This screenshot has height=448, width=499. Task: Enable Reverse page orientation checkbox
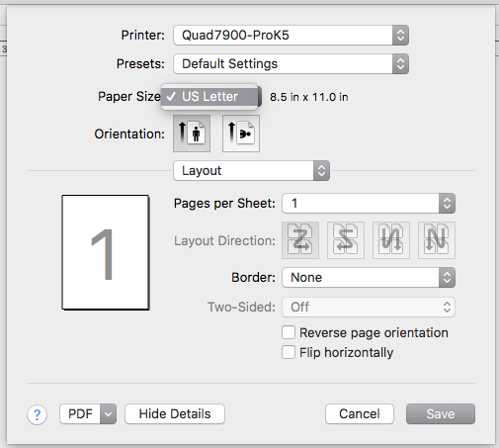coord(289,332)
